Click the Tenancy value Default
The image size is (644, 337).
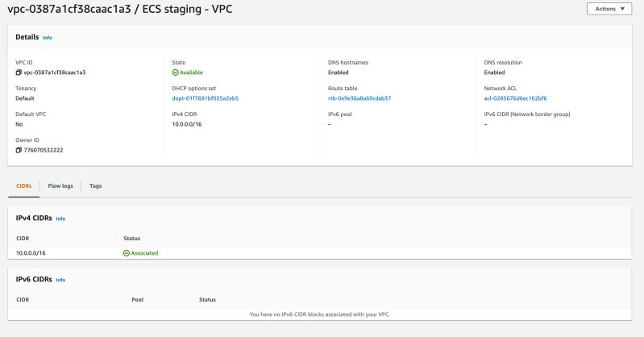pyautogui.click(x=25, y=98)
